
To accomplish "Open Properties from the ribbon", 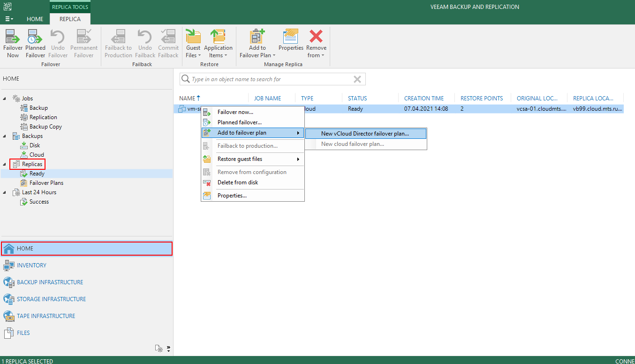I will pyautogui.click(x=291, y=37).
